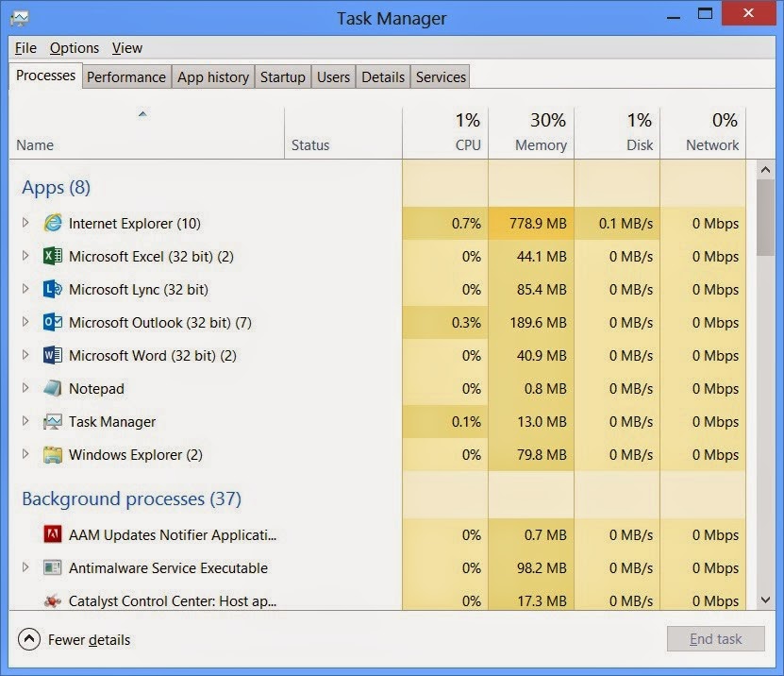The width and height of the screenshot is (784, 676).
Task: Click the Fewer details link
Action: [89, 640]
